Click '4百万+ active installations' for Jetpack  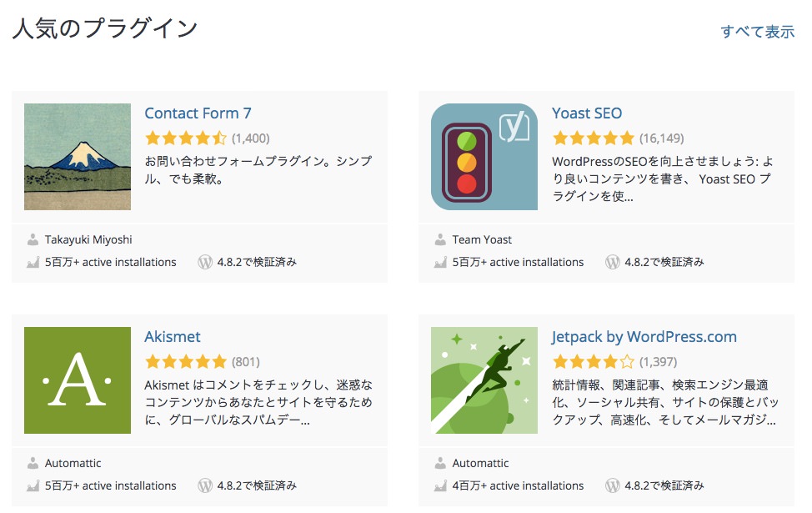[518, 485]
